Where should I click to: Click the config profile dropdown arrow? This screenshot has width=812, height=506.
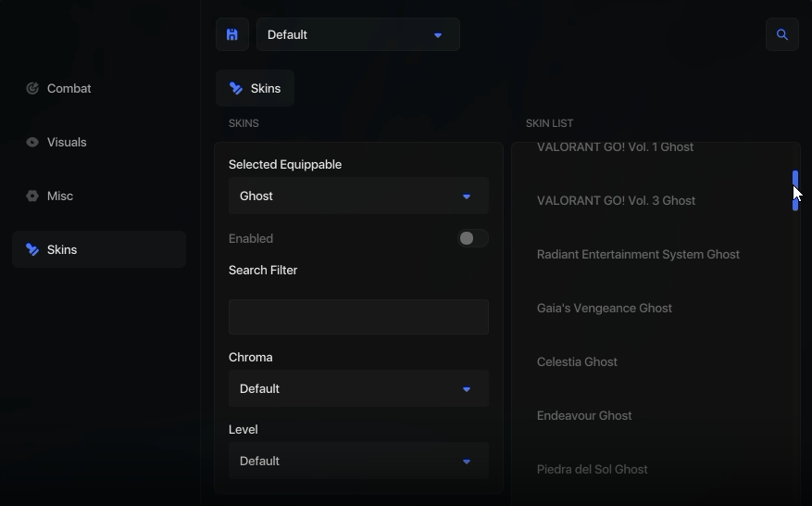click(438, 35)
